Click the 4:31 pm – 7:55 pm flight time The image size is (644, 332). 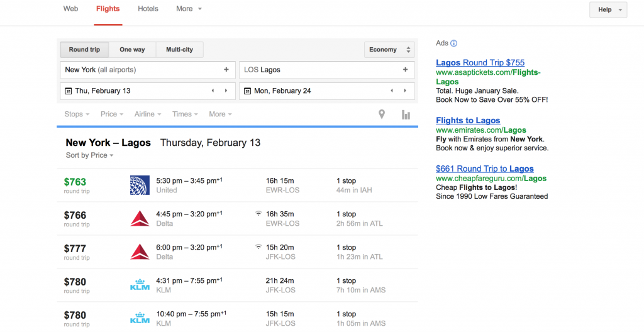pyautogui.click(x=189, y=280)
